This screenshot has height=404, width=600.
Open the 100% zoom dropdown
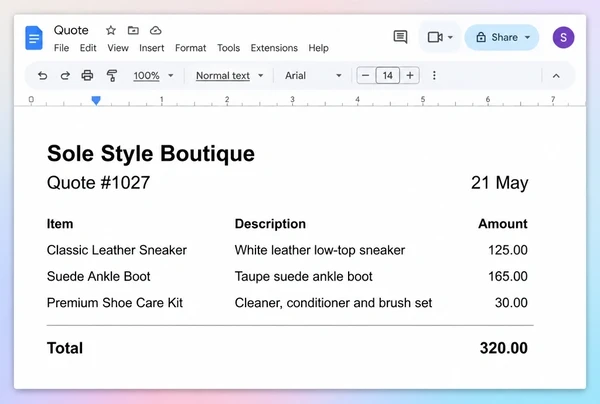click(153, 75)
